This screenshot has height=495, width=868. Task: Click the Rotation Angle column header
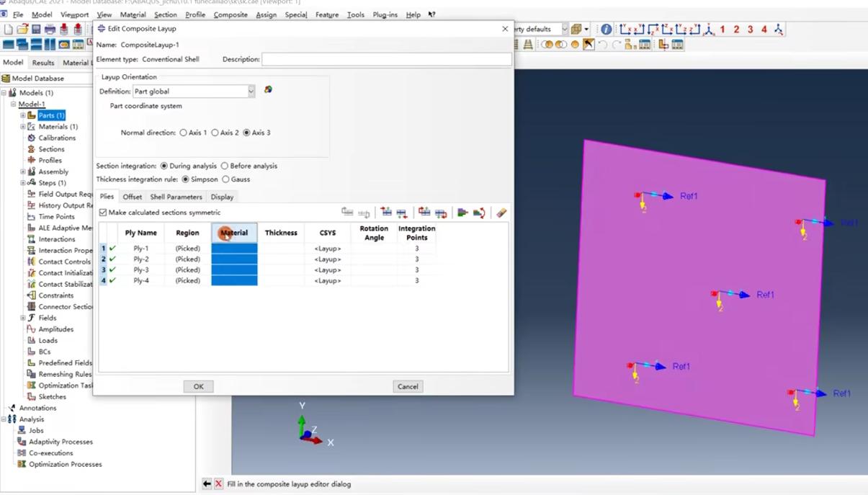374,233
